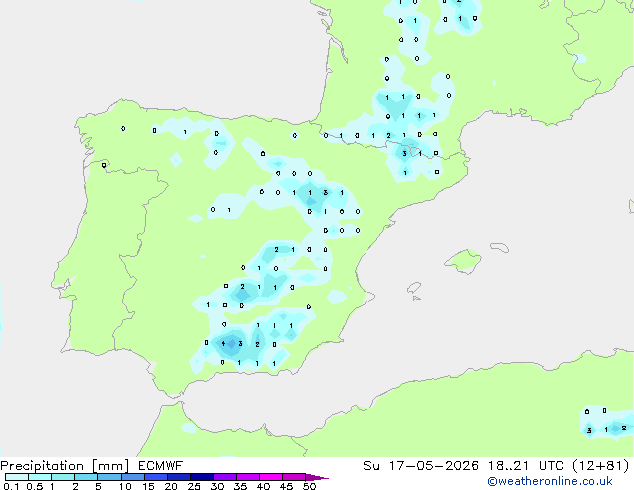Pick the 15–20 mm legend swatch
Screen dimensions: 634x490
pos(155,477)
